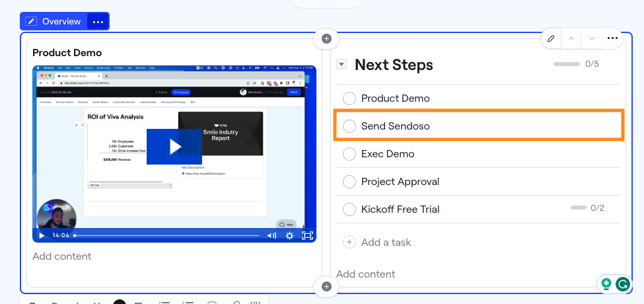Open the Product Demo task text
Image resolution: width=644 pixels, height=304 pixels.
point(396,98)
